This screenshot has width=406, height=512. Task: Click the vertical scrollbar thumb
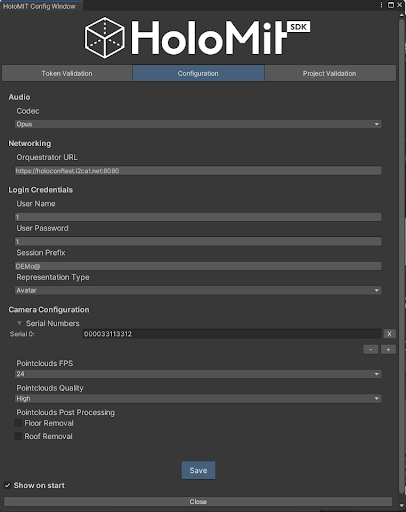[401, 255]
